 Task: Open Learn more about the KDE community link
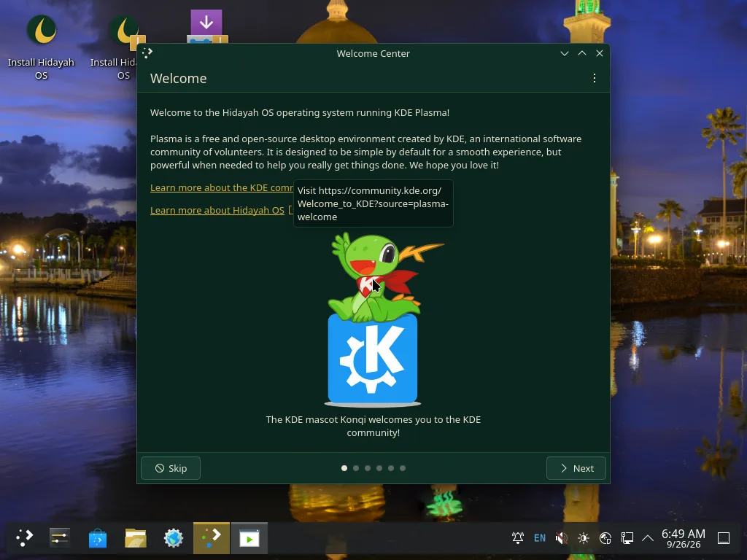tap(222, 187)
